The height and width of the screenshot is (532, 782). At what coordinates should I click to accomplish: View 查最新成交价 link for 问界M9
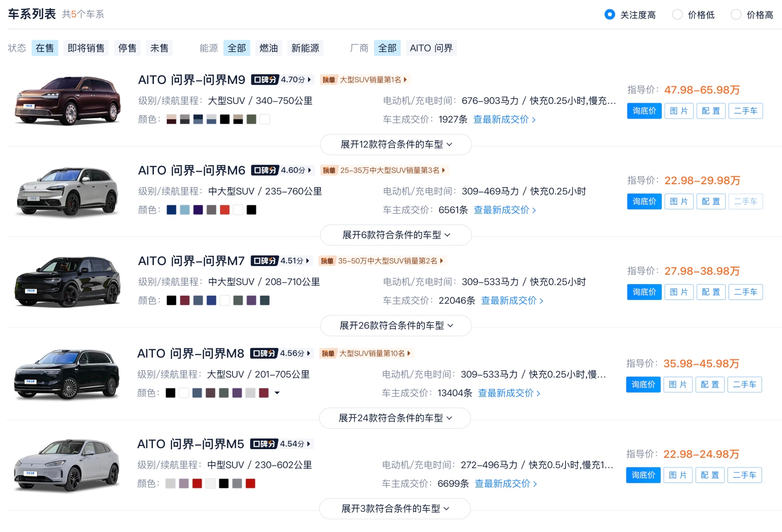(x=505, y=119)
